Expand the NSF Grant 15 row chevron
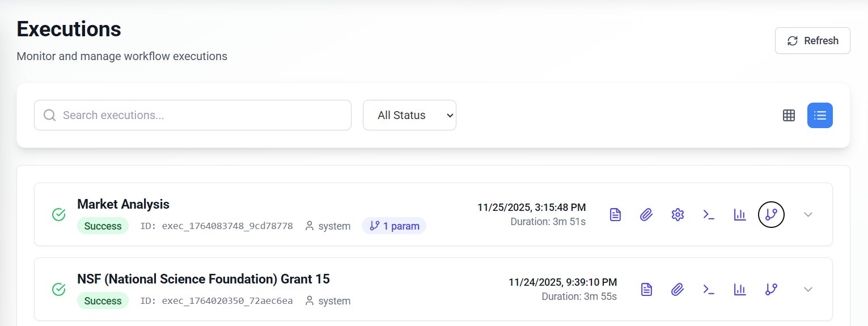868x326 pixels. [808, 289]
